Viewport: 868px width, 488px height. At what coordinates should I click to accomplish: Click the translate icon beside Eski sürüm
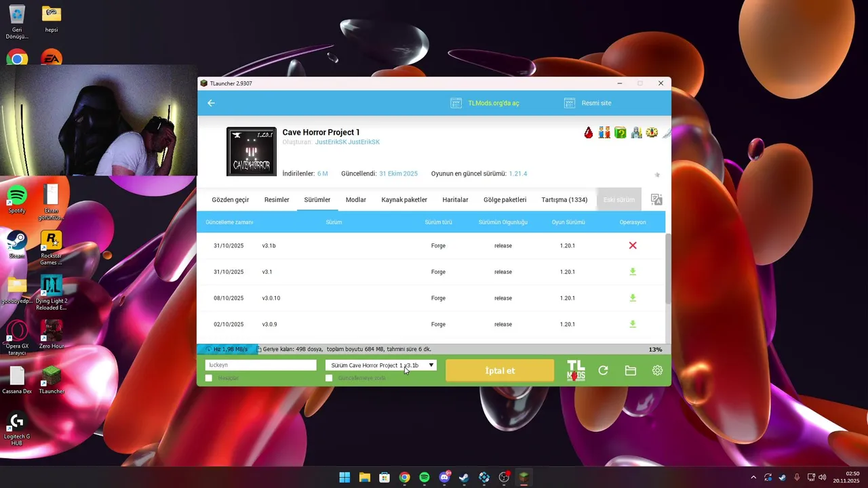tap(656, 199)
